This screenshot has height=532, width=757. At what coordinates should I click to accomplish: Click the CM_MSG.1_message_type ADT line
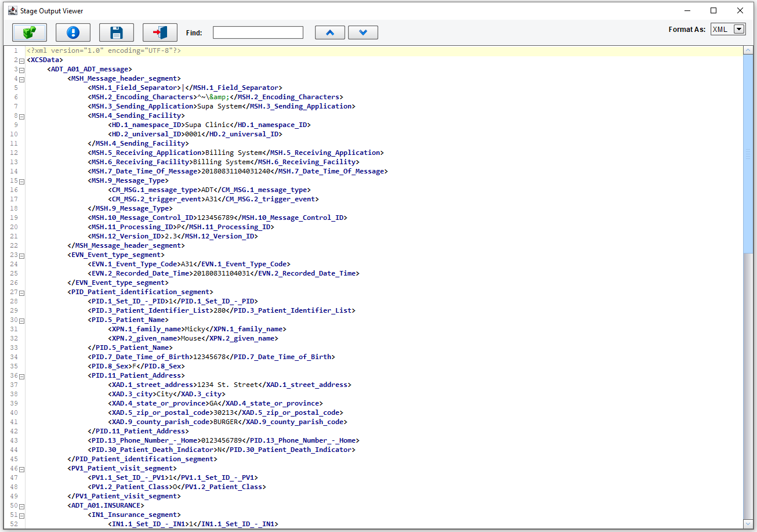209,190
